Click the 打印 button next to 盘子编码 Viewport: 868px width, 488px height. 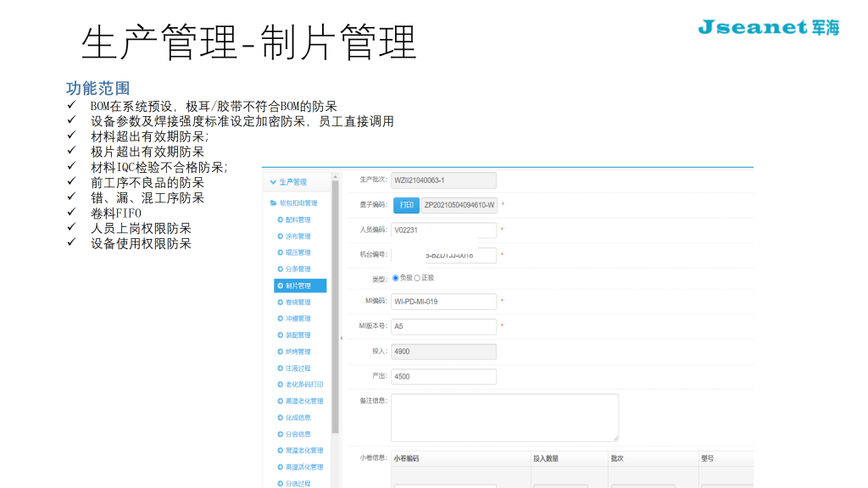[406, 205]
